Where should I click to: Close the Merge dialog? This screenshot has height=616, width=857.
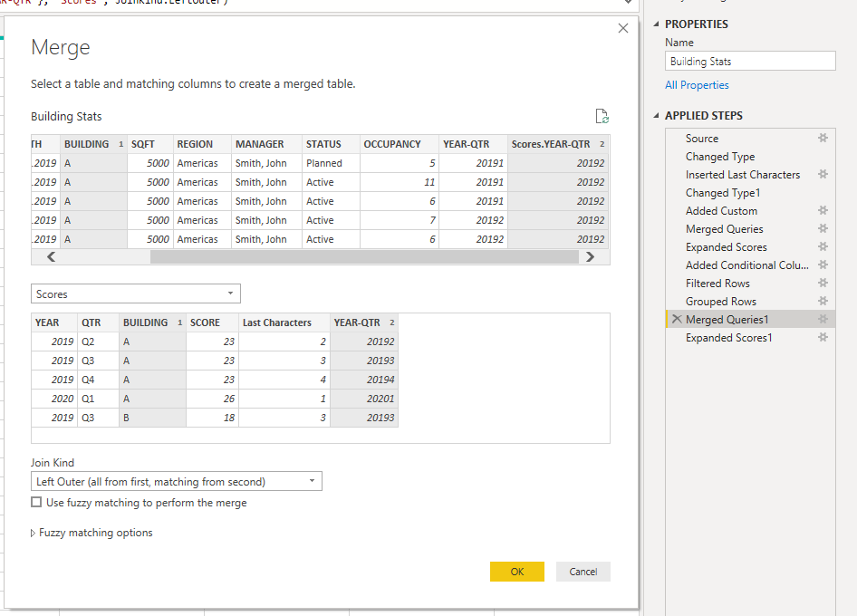tap(623, 28)
